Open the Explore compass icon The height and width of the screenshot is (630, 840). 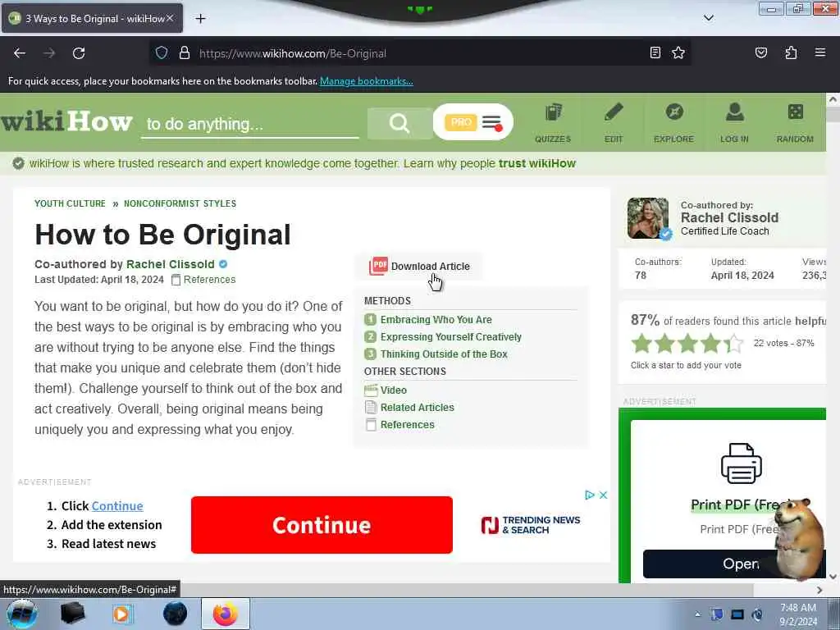point(673,123)
